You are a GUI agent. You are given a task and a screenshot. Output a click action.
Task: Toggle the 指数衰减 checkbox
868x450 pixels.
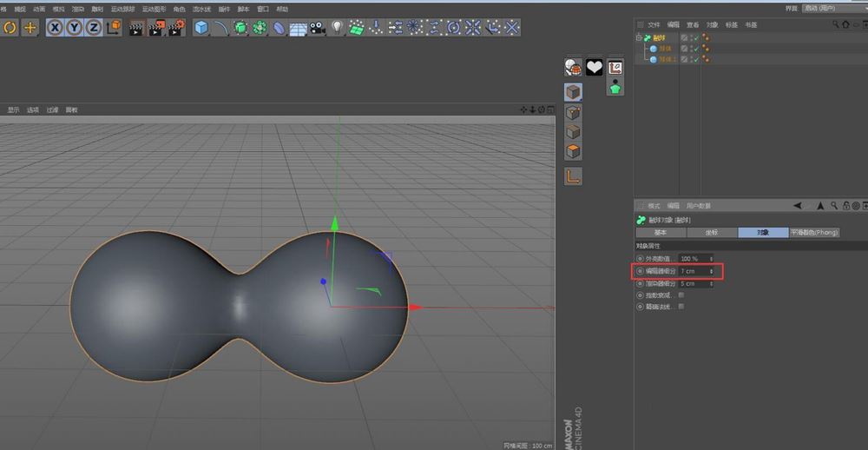click(x=681, y=295)
